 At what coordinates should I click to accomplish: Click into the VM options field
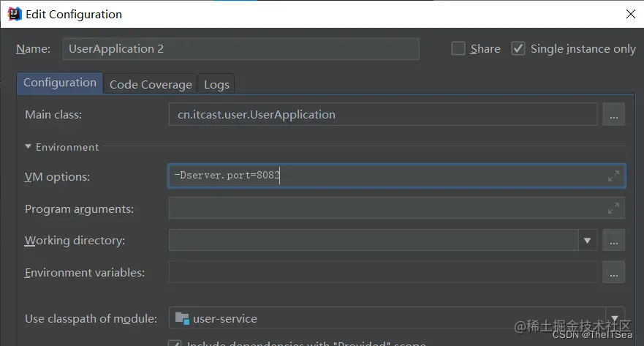pos(397,176)
